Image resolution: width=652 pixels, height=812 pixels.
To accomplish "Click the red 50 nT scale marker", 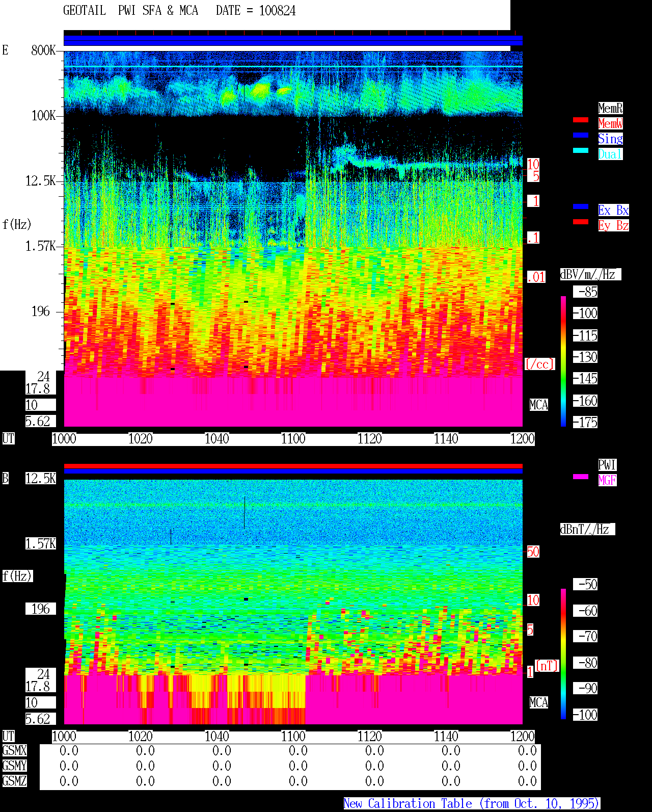I will 533,552.
